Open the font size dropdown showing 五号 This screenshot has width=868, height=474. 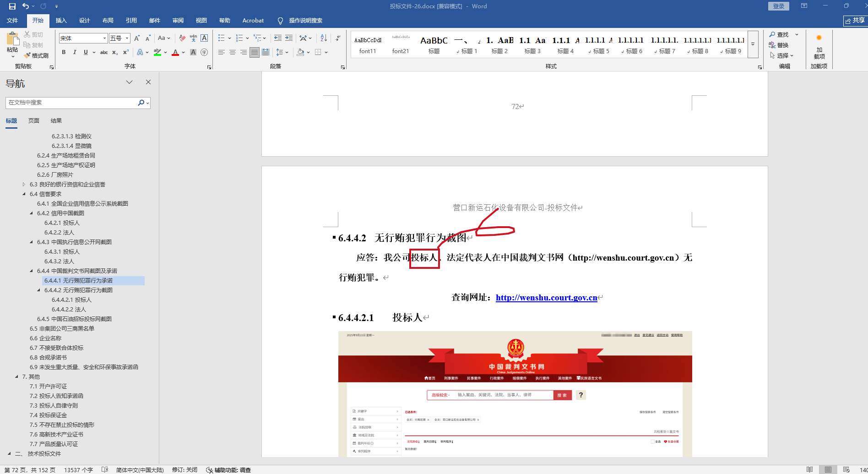coord(127,38)
